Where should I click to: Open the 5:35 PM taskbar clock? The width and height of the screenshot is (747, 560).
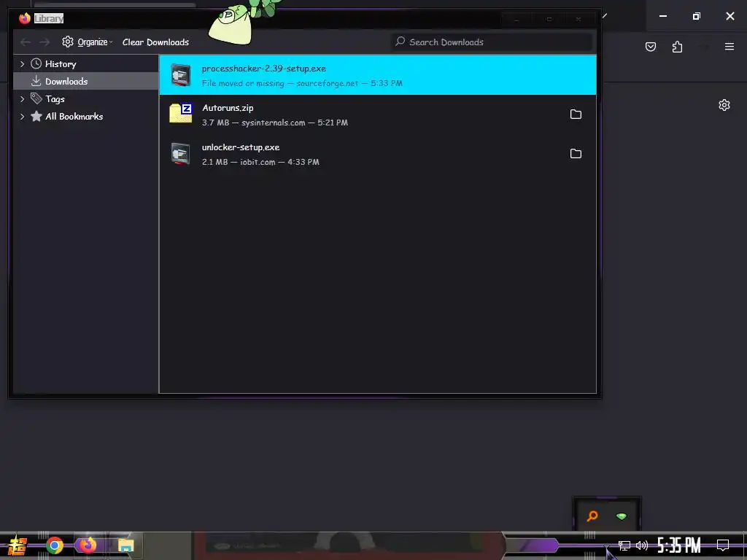pyautogui.click(x=679, y=545)
